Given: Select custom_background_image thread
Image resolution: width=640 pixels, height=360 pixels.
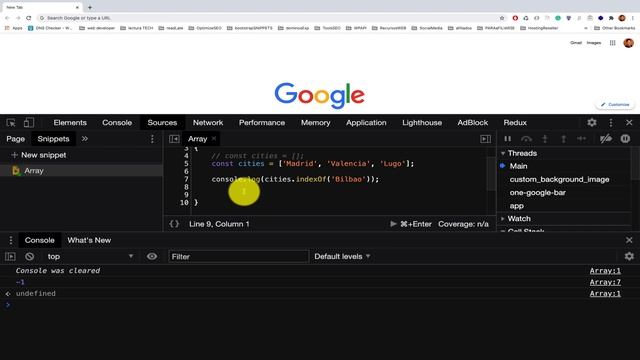Looking at the screenshot, I should click(559, 179).
